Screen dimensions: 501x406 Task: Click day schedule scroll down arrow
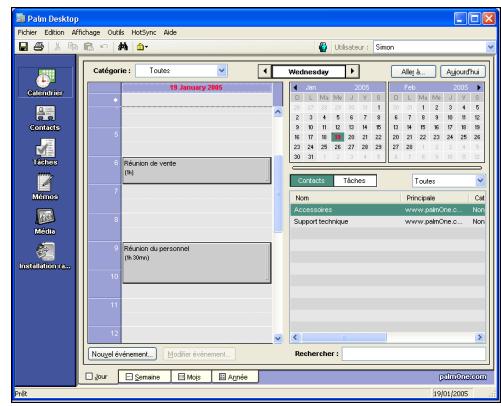(x=278, y=338)
